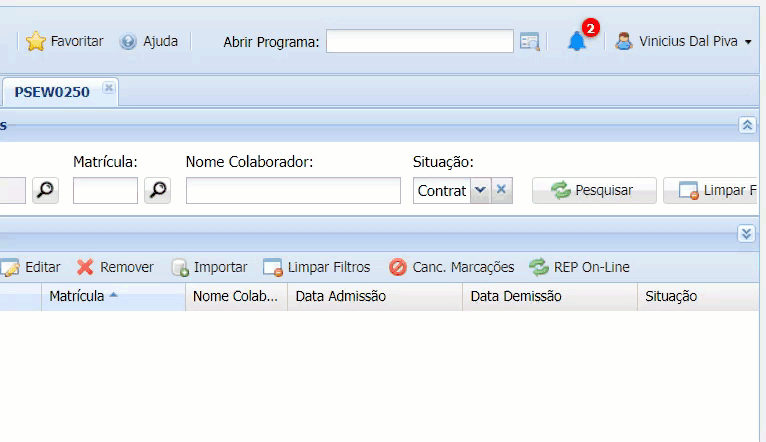Screen dimensions: 766x442
Task: Click the Pesquisar button
Action: [594, 190]
